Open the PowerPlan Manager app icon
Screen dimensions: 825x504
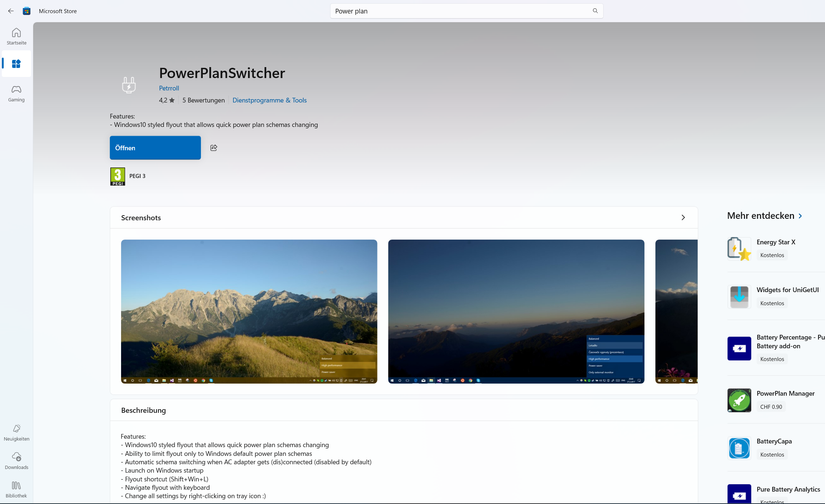[739, 400]
